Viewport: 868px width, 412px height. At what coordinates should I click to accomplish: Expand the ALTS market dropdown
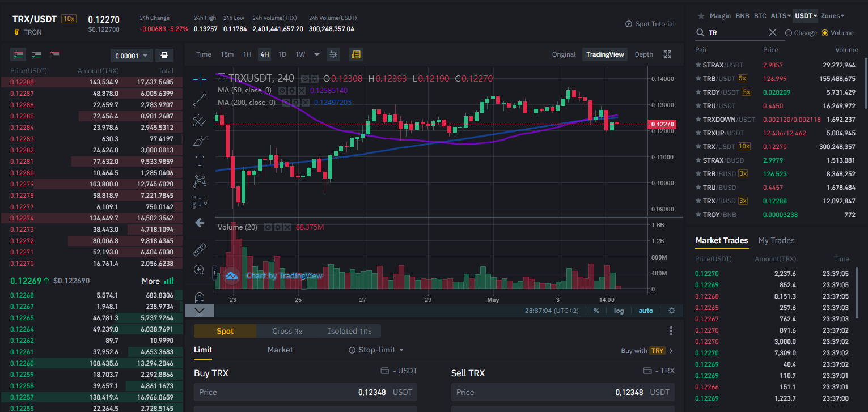click(x=781, y=16)
